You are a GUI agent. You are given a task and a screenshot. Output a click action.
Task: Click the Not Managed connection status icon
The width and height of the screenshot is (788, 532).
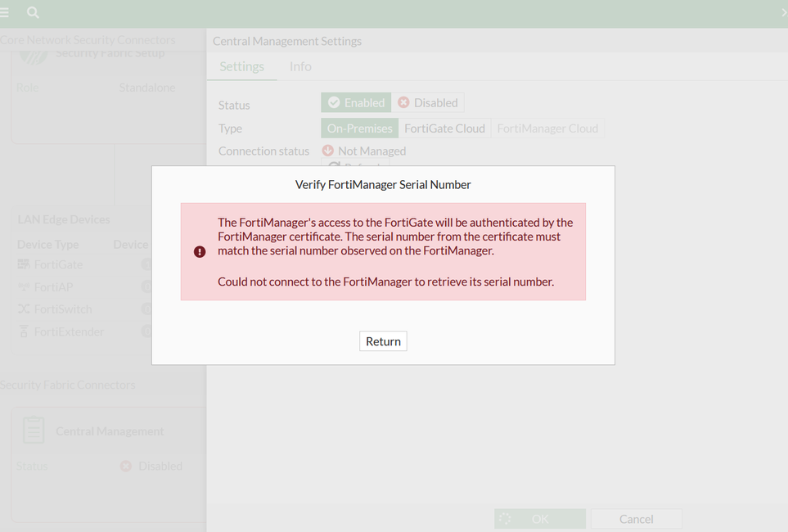click(x=327, y=151)
